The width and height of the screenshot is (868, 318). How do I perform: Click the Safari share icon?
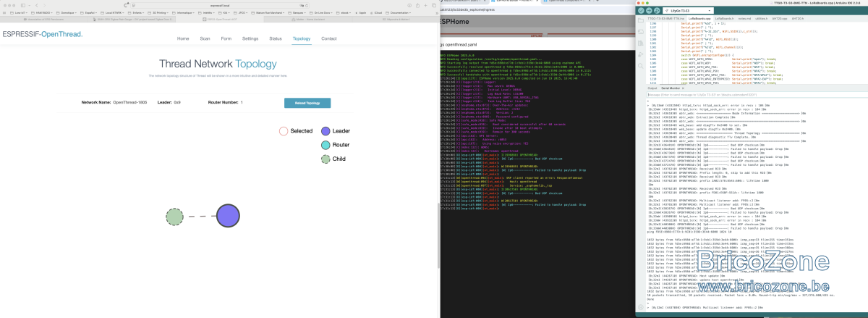pos(417,6)
